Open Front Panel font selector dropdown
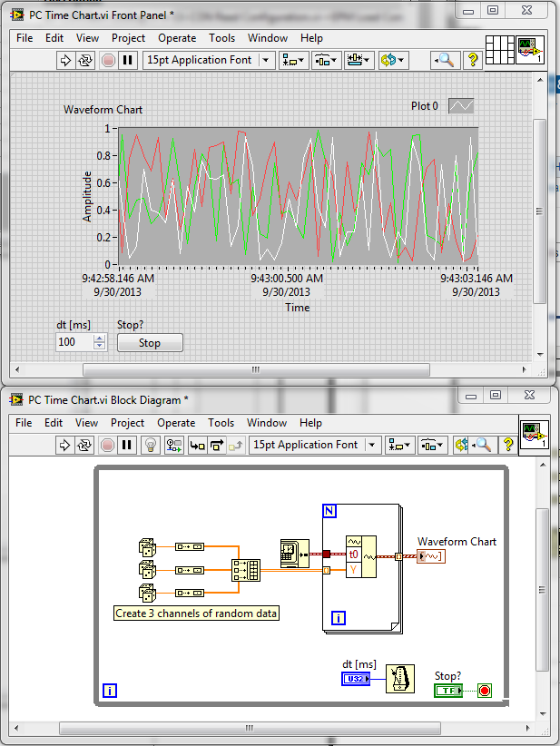The image size is (560, 746). [x=209, y=61]
